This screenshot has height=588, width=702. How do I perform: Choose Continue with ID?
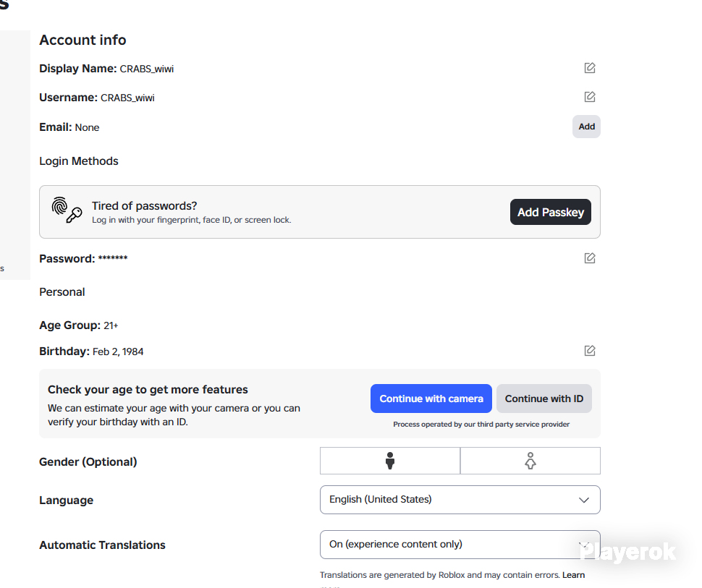tap(544, 399)
